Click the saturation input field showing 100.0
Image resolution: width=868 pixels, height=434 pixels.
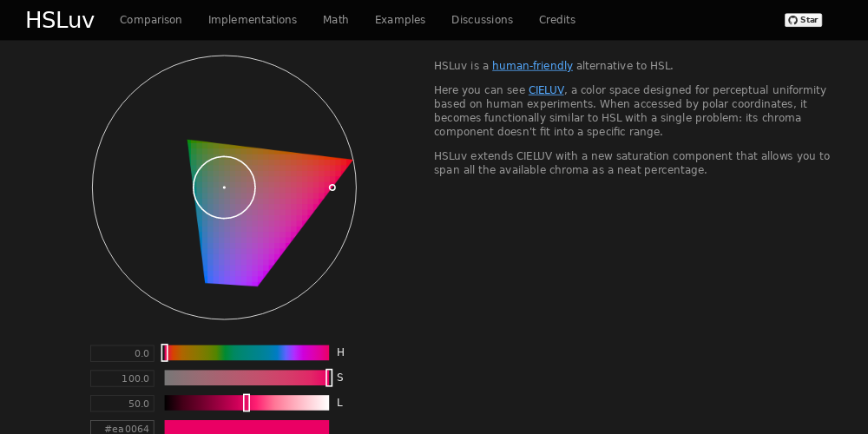(x=122, y=378)
